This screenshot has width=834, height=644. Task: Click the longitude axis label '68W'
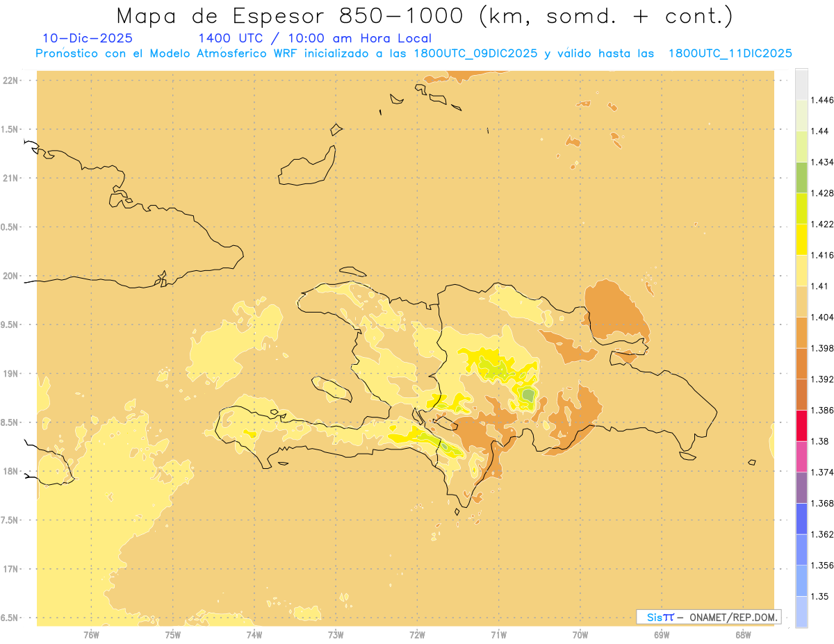point(743,634)
